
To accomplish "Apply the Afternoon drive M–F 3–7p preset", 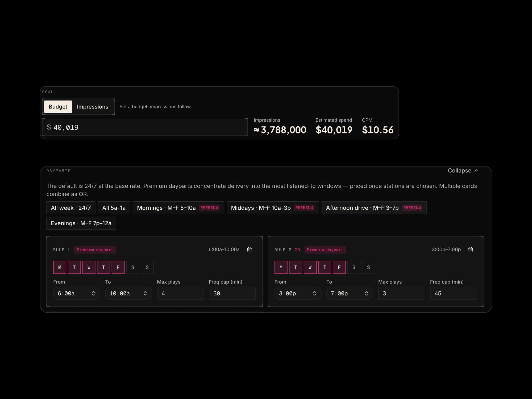I will (374, 208).
